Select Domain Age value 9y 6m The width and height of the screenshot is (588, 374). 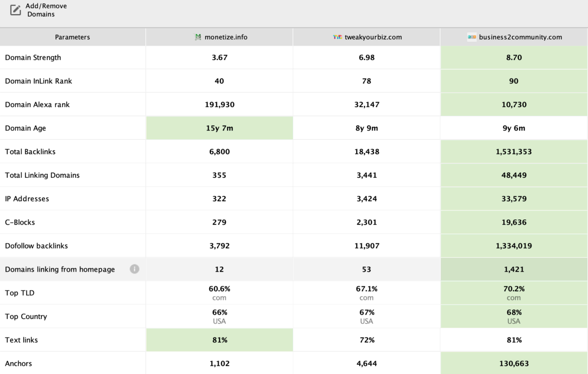(x=514, y=128)
